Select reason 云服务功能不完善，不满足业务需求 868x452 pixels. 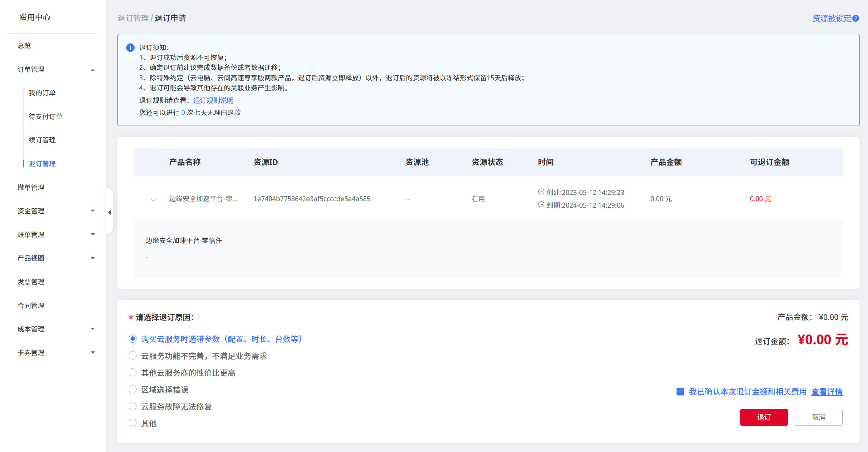132,355
